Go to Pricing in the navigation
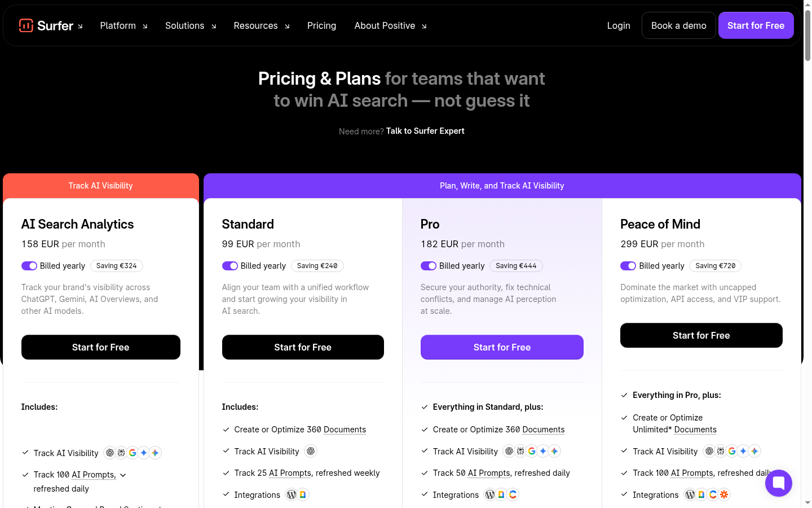This screenshot has height=508, width=812. pyautogui.click(x=321, y=25)
